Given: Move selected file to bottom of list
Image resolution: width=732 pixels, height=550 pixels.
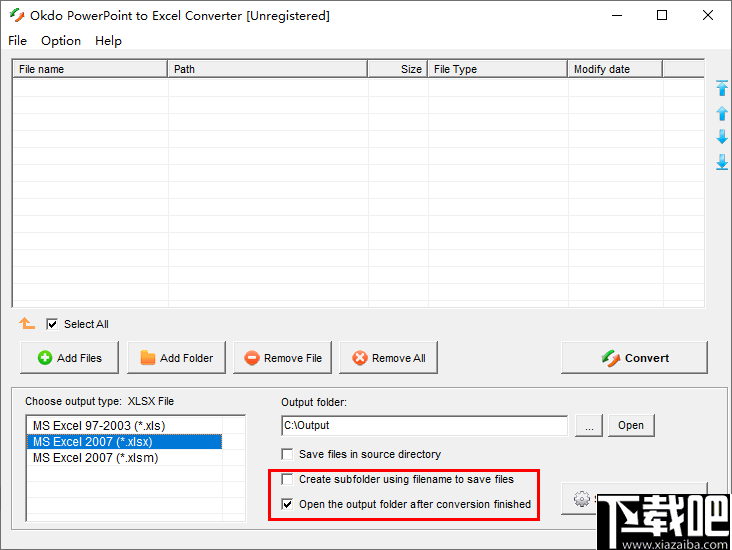Looking at the screenshot, I should pos(722,162).
